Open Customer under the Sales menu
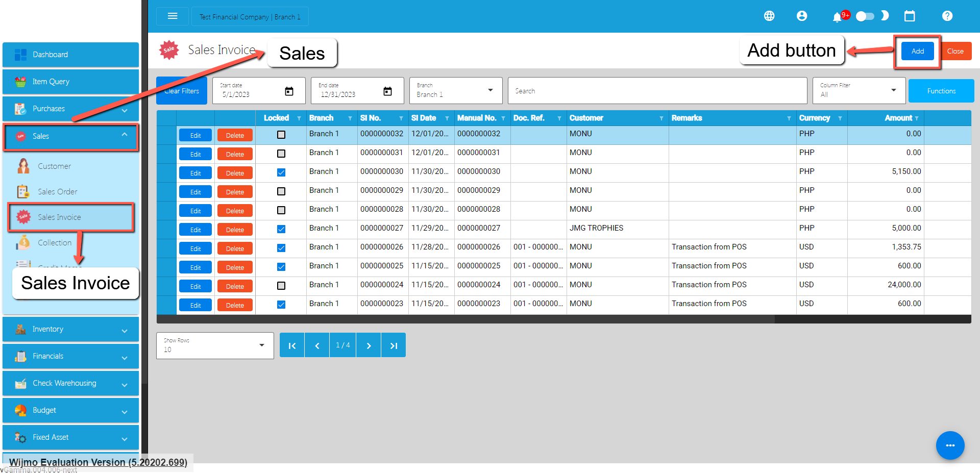Viewport: 980px width, 475px height. [x=54, y=166]
